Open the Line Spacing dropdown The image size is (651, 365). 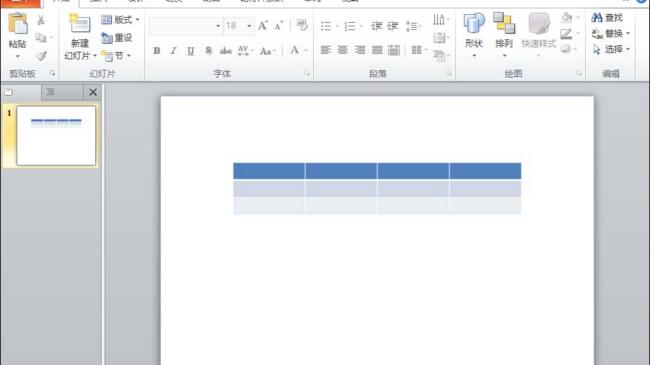click(x=414, y=26)
